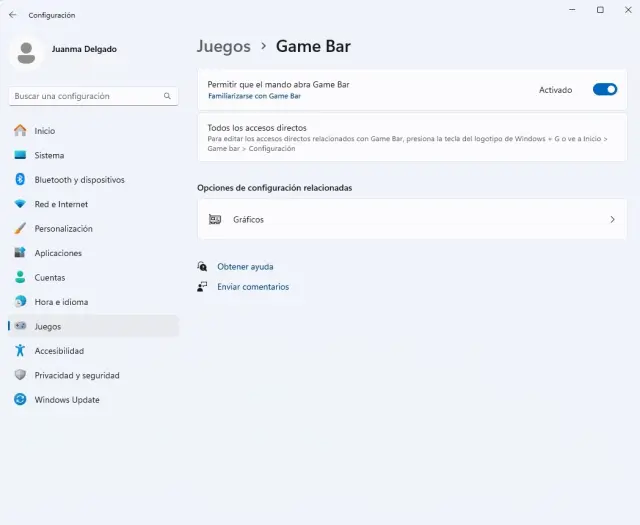Viewport: 640px width, 525px height.
Task: Click the Sistema monitor icon
Action: 20,155
